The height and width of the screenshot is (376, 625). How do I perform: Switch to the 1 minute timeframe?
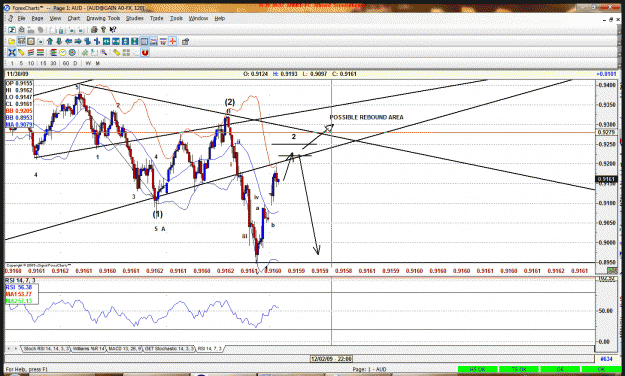(12, 63)
